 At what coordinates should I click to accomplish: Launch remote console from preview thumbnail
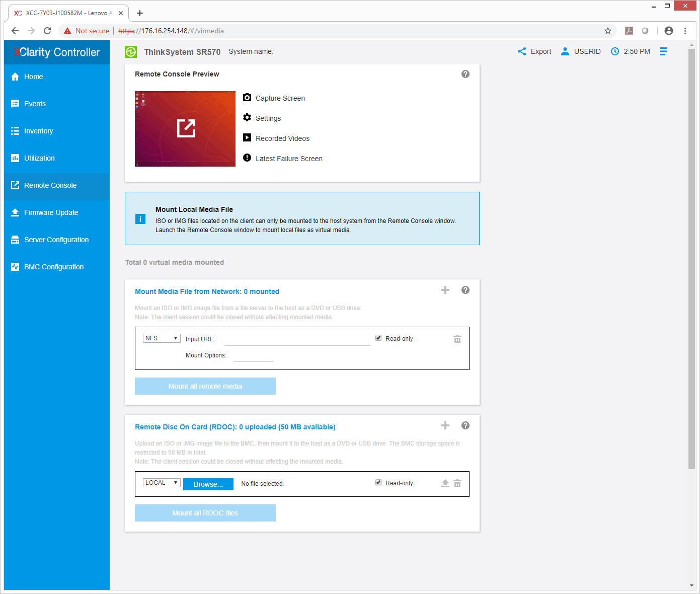(x=185, y=129)
